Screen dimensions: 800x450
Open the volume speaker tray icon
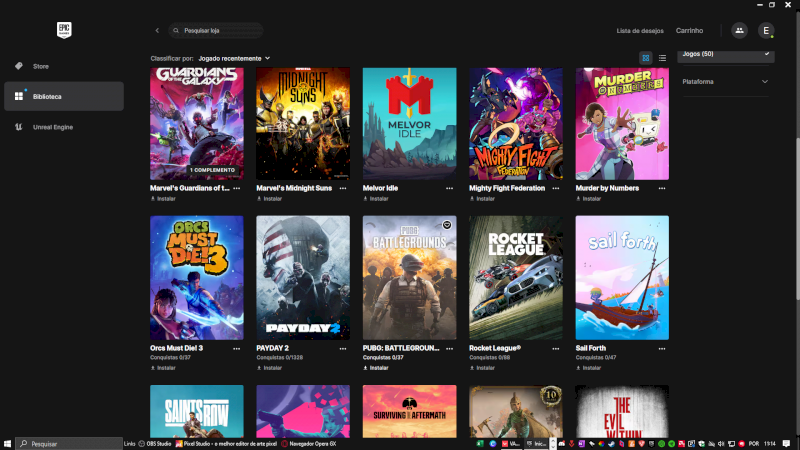click(721, 444)
